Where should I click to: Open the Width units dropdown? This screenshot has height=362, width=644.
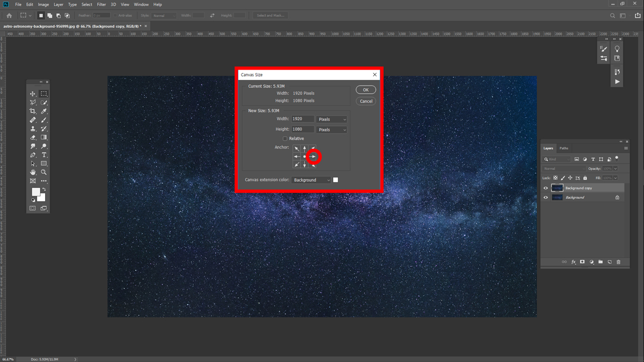pyautogui.click(x=332, y=119)
